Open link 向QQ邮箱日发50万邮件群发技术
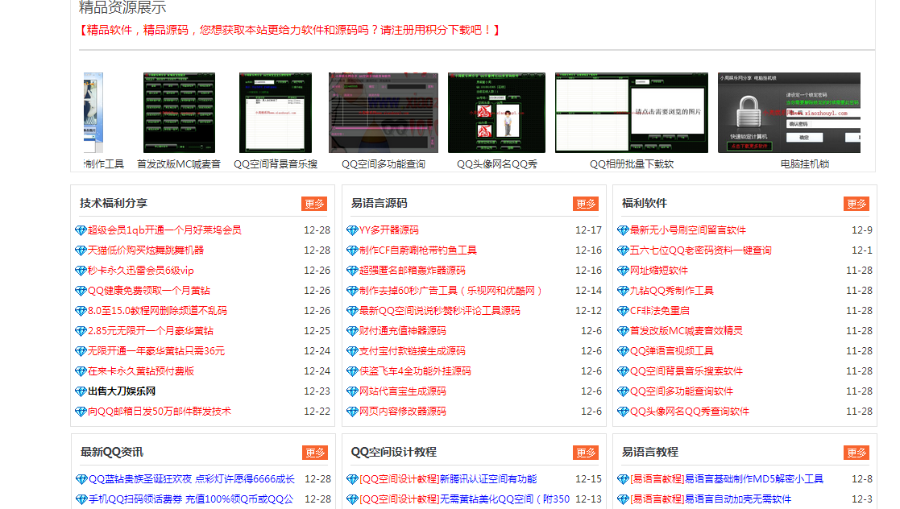The width and height of the screenshot is (900, 509). coord(159,411)
